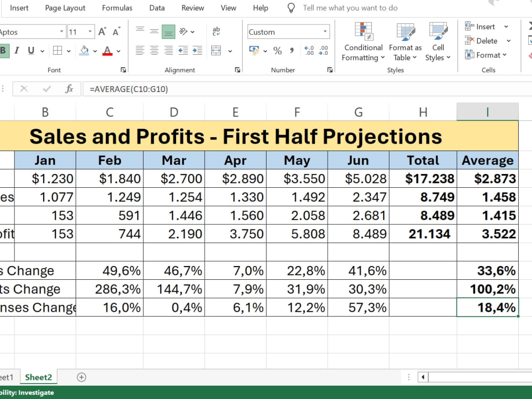Apply comma style
Image resolution: width=532 pixels, height=399 pixels.
click(x=292, y=51)
